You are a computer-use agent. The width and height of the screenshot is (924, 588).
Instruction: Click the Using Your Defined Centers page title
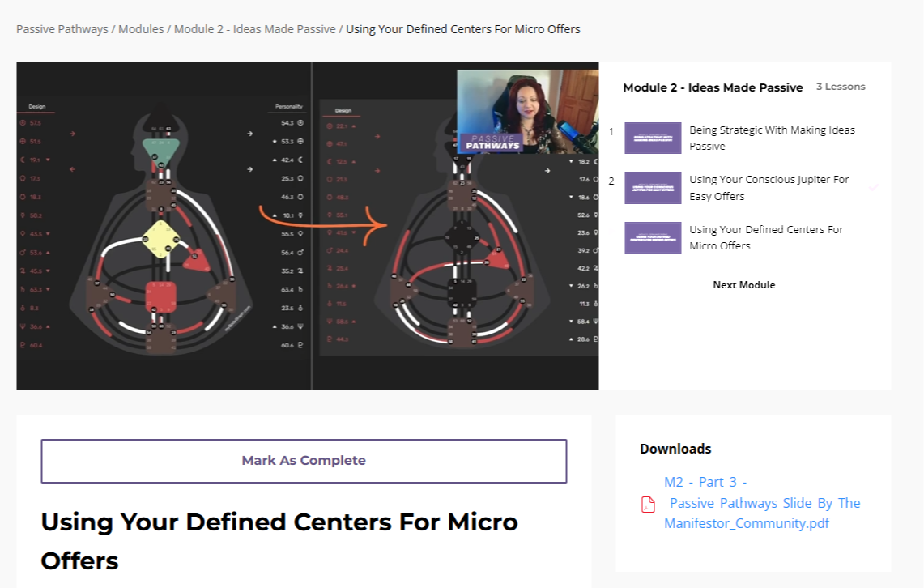279,541
